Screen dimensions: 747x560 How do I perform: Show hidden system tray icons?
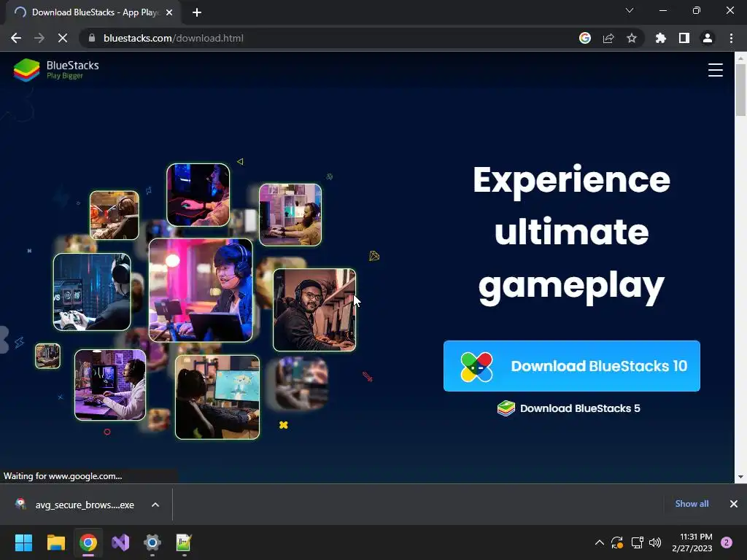pyautogui.click(x=600, y=542)
